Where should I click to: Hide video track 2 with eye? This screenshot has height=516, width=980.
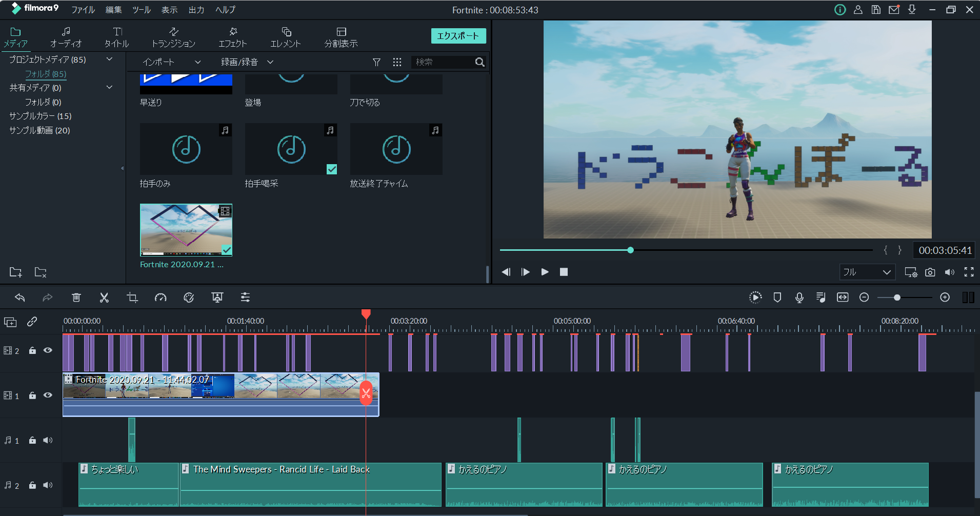tap(48, 350)
